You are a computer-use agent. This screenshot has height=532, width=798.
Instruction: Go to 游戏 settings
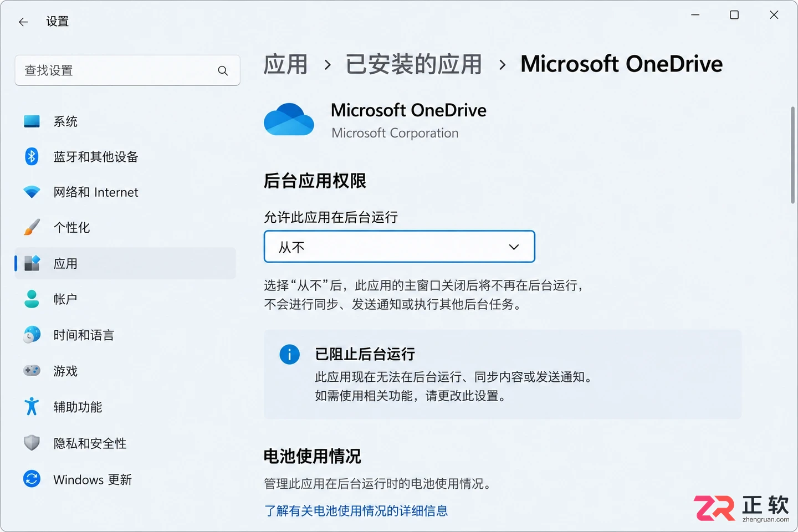tap(65, 371)
